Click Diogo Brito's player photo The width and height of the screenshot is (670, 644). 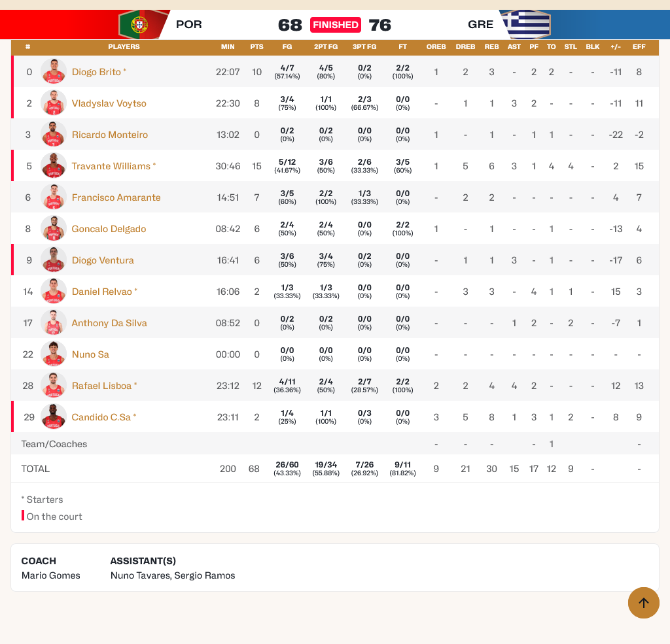tap(54, 72)
